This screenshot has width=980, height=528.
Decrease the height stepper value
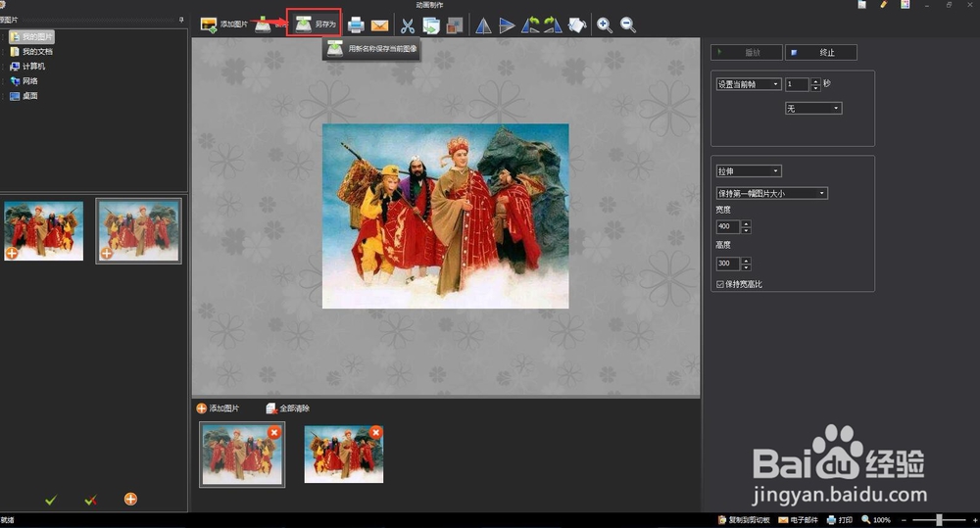coord(746,267)
